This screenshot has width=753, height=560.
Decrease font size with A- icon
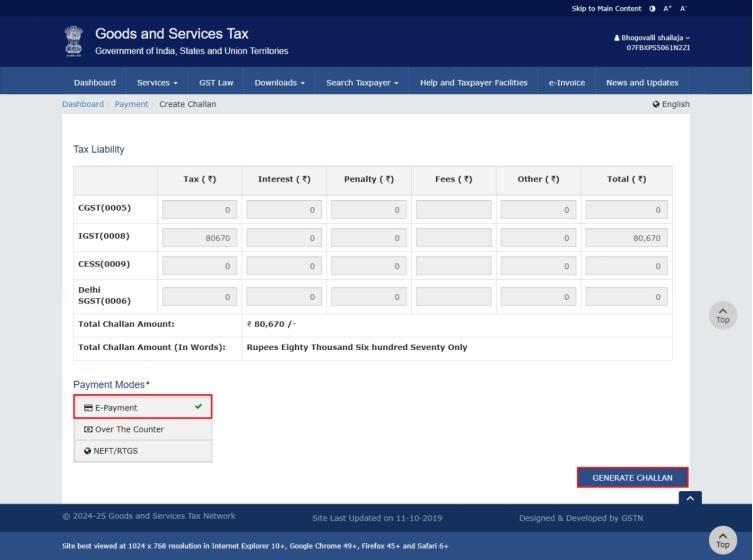pyautogui.click(x=683, y=9)
